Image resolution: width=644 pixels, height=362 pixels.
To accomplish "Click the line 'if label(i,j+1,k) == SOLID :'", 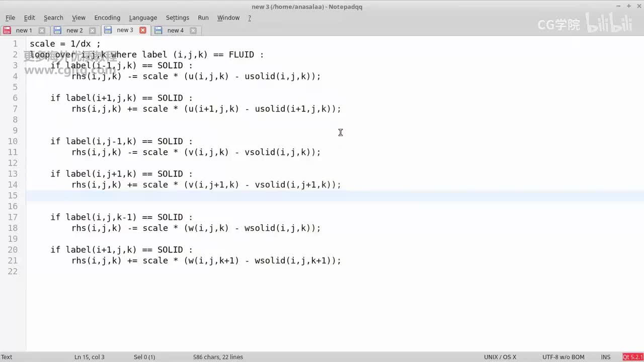I will point(121,174).
